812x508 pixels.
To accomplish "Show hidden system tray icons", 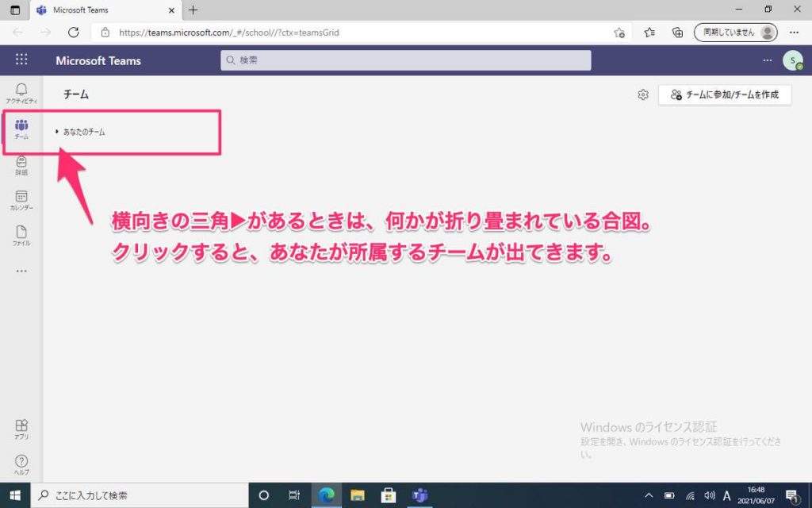I will (649, 495).
